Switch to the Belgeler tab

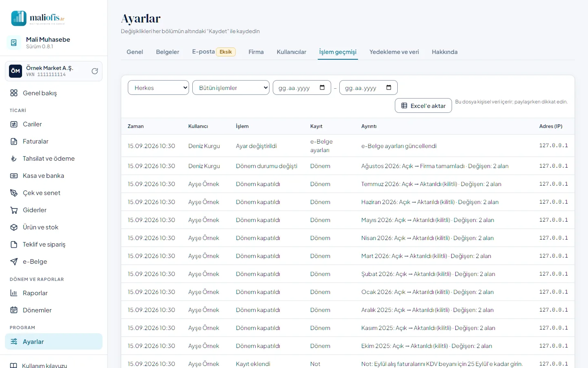click(x=167, y=52)
